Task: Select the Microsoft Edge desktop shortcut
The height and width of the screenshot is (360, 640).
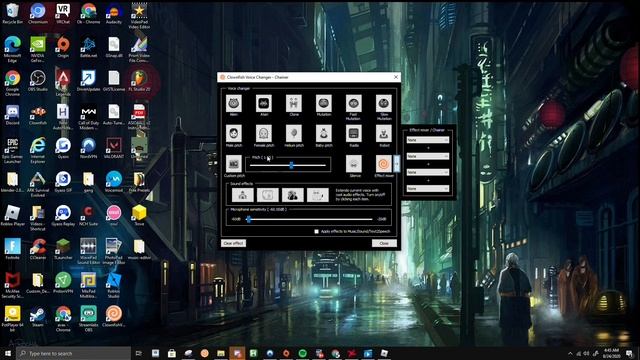Action: click(12, 49)
